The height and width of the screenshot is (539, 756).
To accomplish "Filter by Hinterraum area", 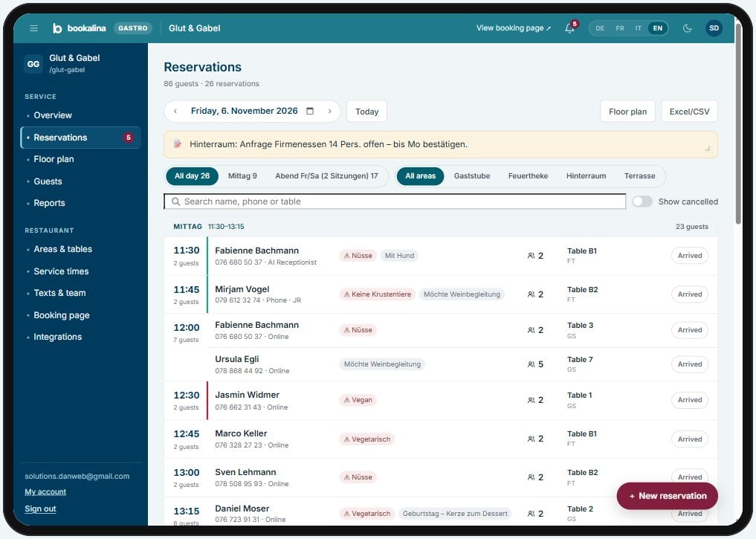I will [586, 176].
